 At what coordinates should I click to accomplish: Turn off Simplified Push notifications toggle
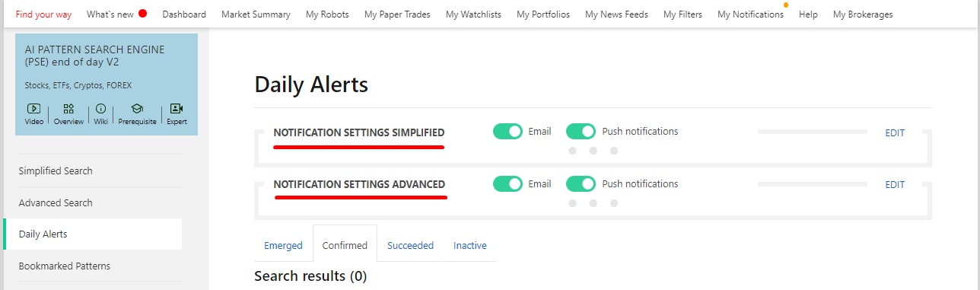(x=581, y=131)
